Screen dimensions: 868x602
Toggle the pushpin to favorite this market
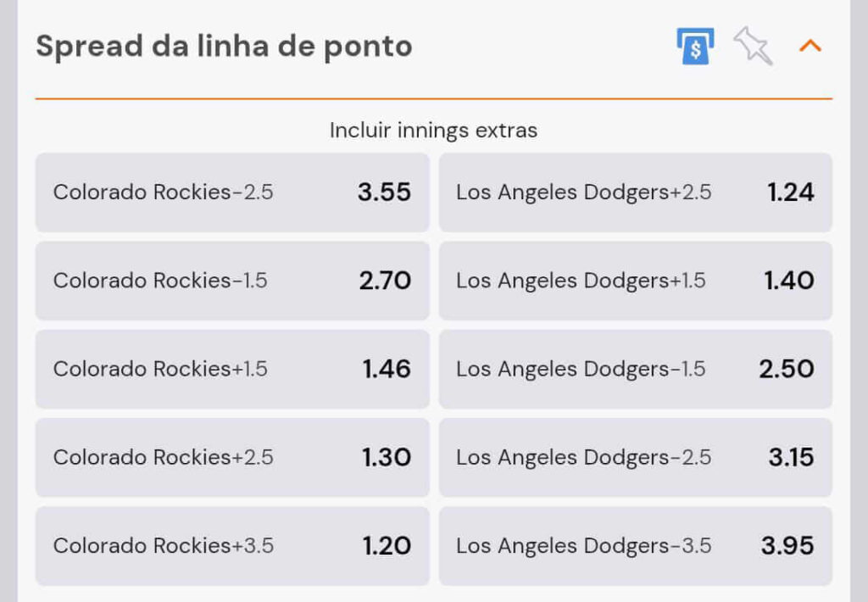click(x=752, y=47)
